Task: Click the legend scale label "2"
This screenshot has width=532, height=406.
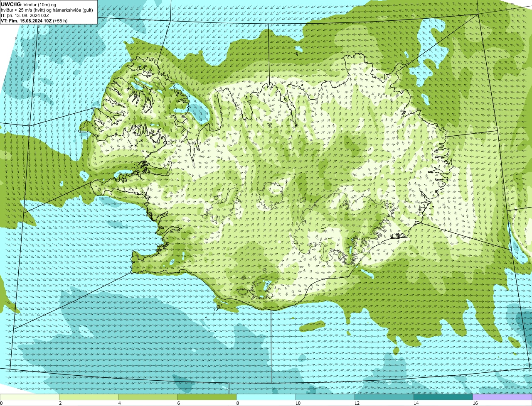Action: point(60,403)
